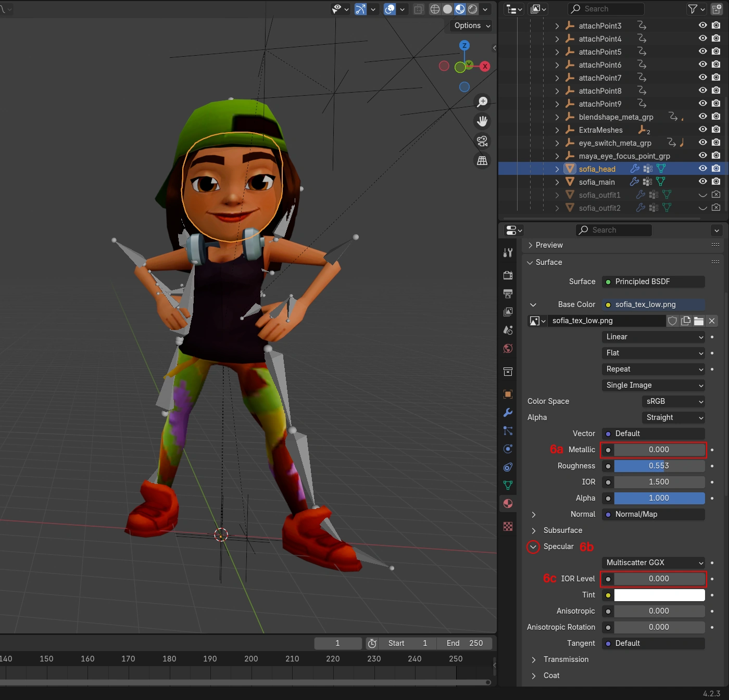Open image file browser folder icon
Viewport: 729px width, 700px height.
pyautogui.click(x=699, y=321)
